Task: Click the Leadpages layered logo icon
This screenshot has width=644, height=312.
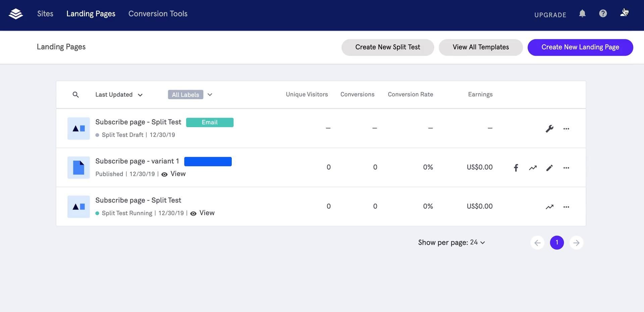Action: [16, 14]
